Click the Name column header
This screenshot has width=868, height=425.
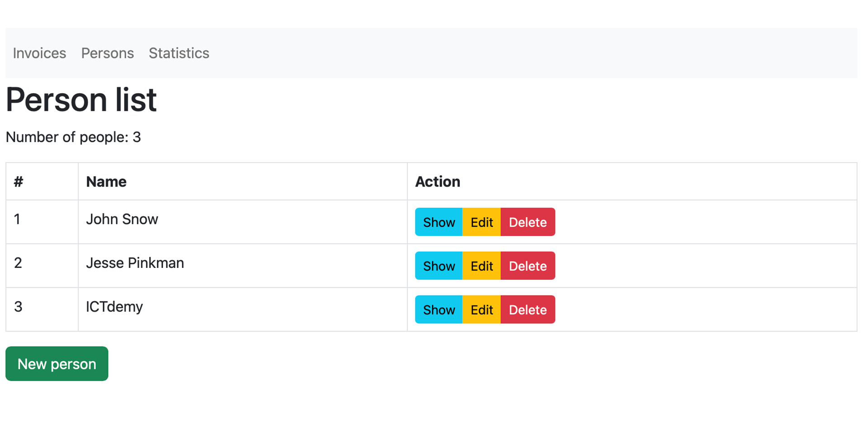click(x=106, y=182)
